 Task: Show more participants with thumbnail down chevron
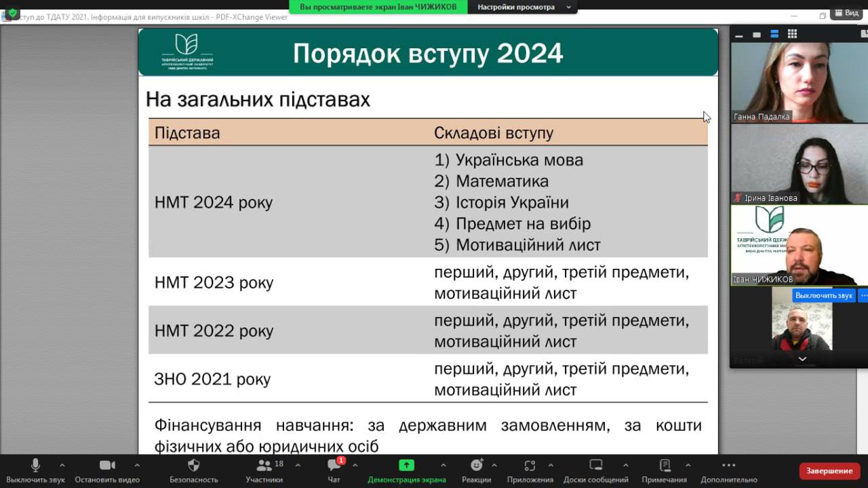click(x=802, y=359)
